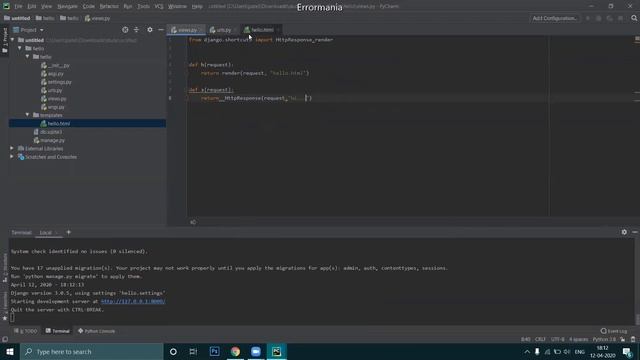640x360 pixels.
Task: Open Zoom from the taskbar
Action: 256,351
